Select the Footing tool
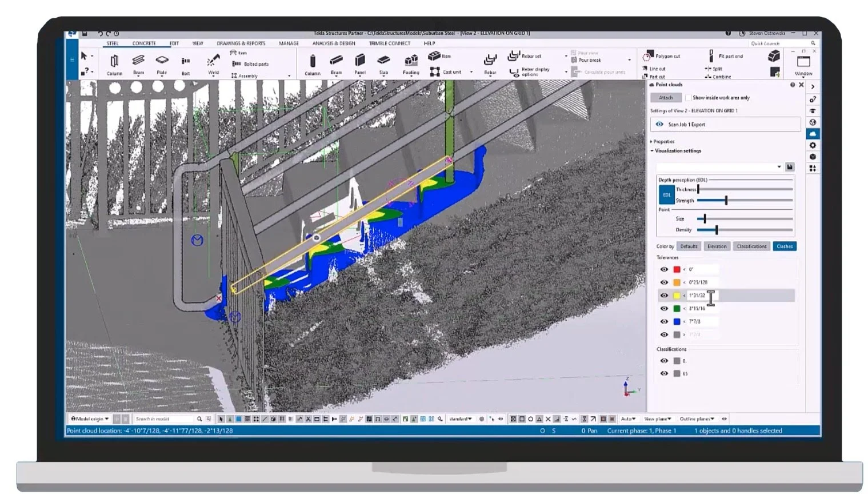 (411, 65)
